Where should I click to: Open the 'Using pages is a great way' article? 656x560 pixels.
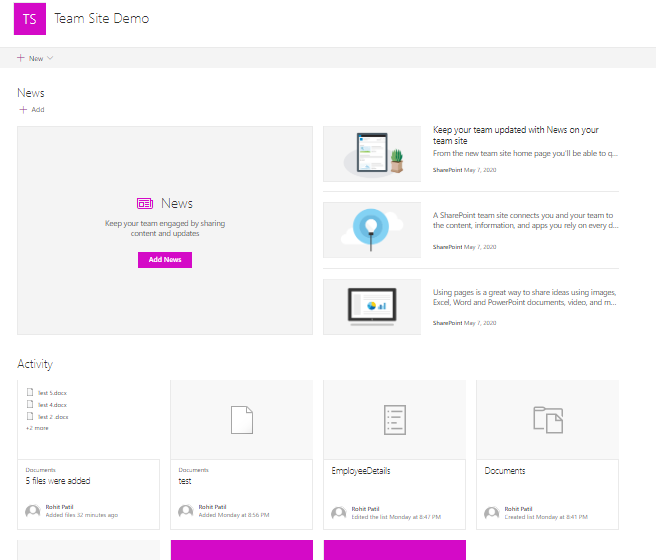point(525,297)
